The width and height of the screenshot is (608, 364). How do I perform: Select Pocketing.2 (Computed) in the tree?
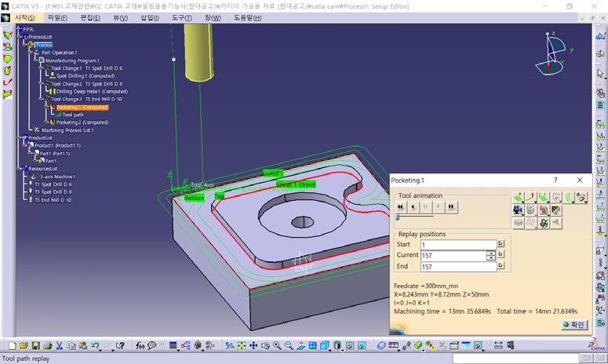coord(82,122)
